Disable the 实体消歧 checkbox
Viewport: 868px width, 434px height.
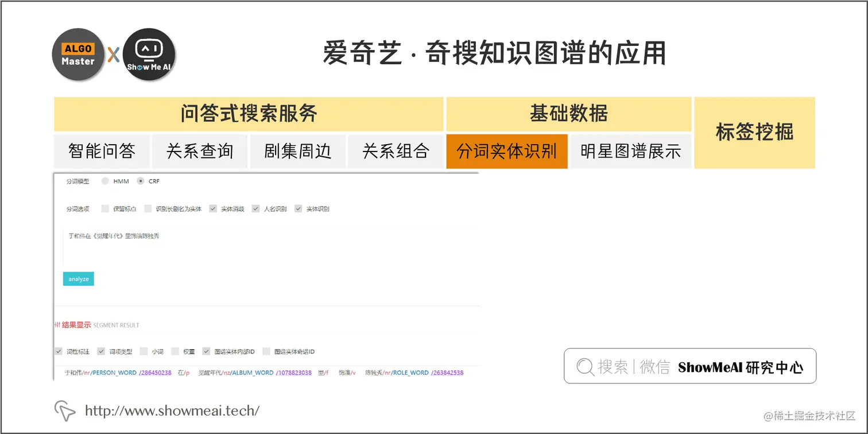pos(213,208)
